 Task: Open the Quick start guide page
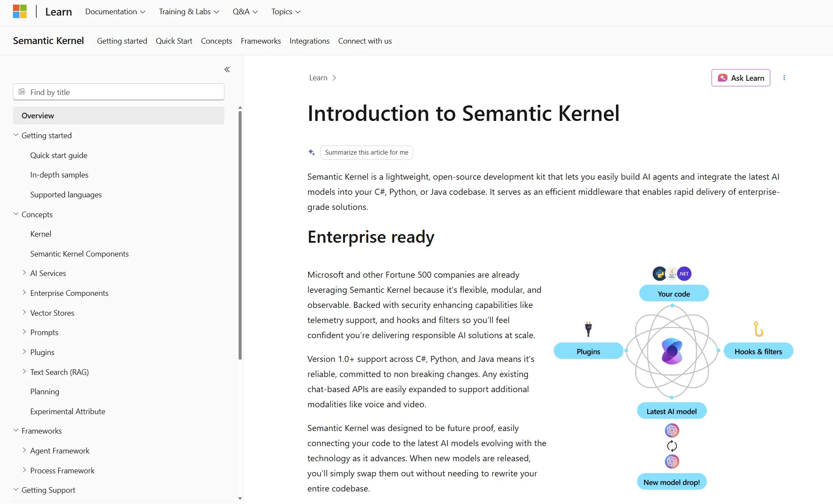coord(59,155)
